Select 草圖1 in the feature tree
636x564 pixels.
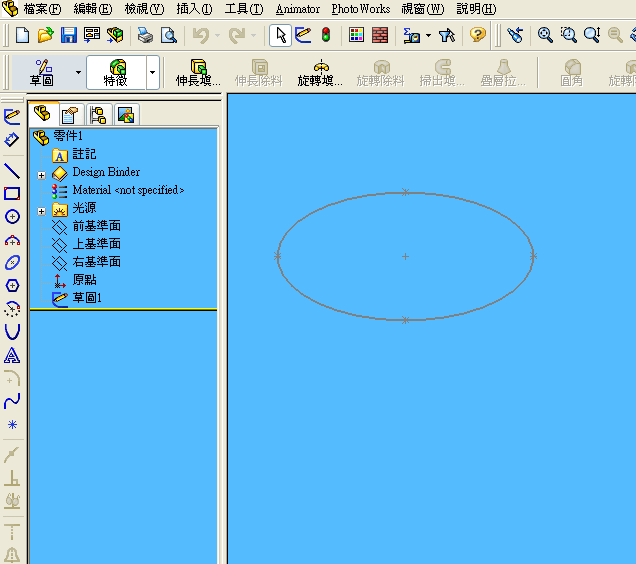click(87, 298)
